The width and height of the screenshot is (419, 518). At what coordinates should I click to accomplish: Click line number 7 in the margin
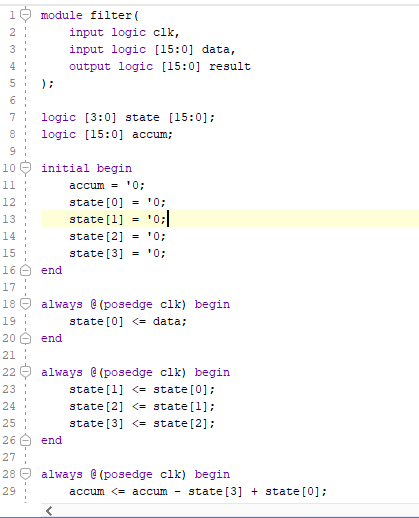12,117
